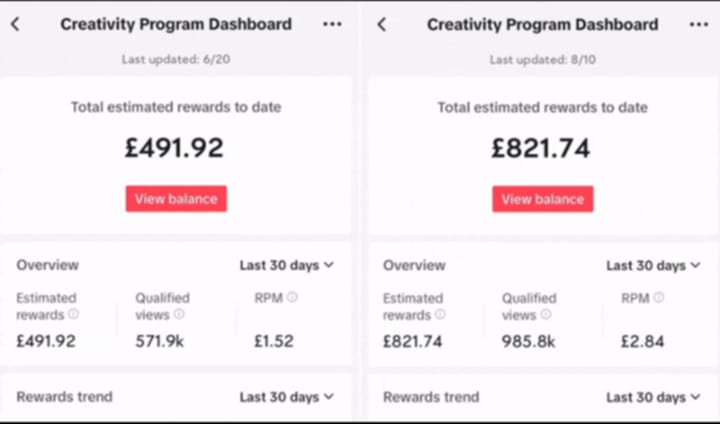Click info icon beside left RPM
The height and width of the screenshot is (424, 720).
292,297
